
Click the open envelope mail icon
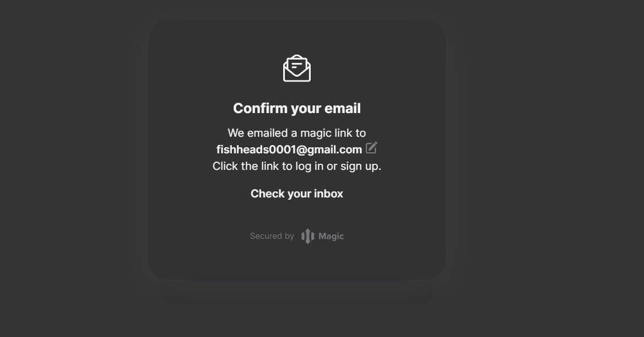(x=297, y=68)
